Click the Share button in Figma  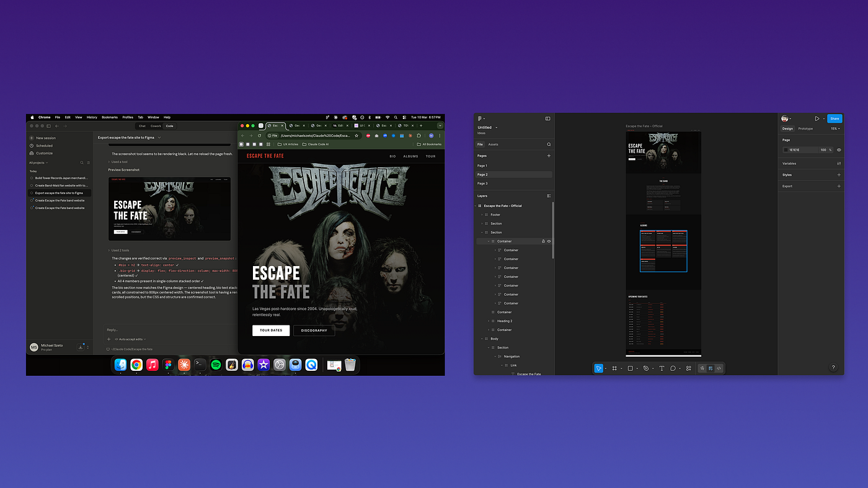click(835, 118)
